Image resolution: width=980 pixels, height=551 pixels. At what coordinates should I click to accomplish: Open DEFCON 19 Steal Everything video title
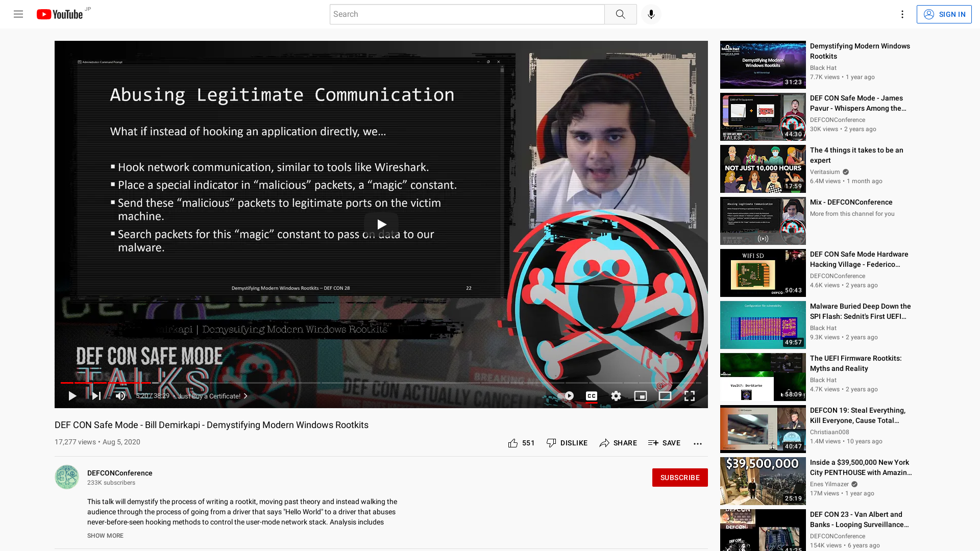click(x=858, y=415)
